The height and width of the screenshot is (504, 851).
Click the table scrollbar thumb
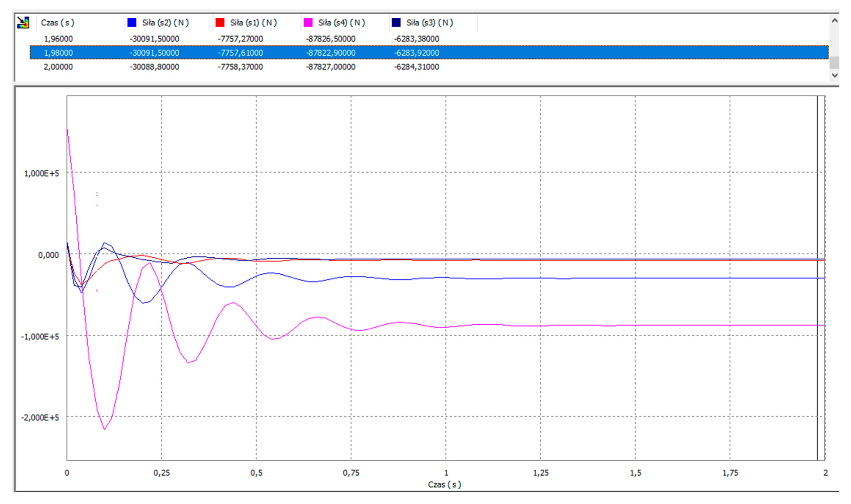click(835, 62)
